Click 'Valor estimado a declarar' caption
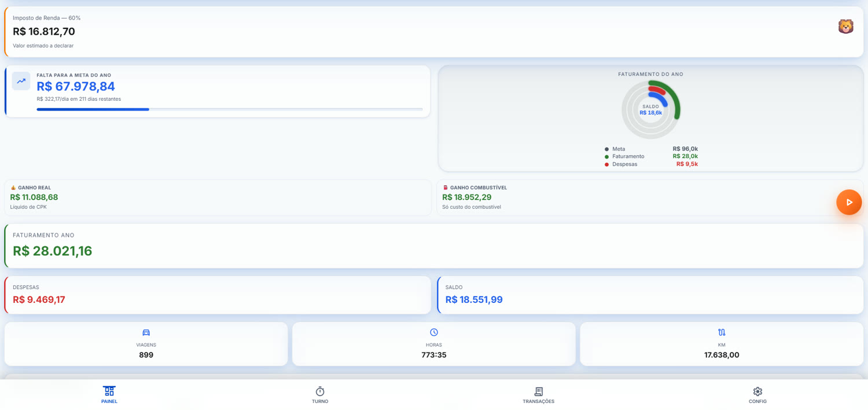868x410 pixels. pyautogui.click(x=43, y=46)
